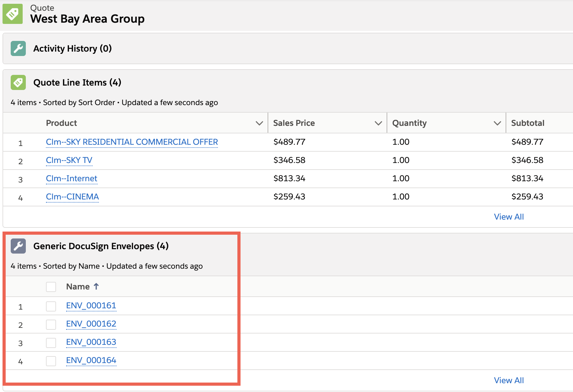The image size is (573, 392).
Task: Toggle the select-all checkbox in Name header
Action: 51,287
